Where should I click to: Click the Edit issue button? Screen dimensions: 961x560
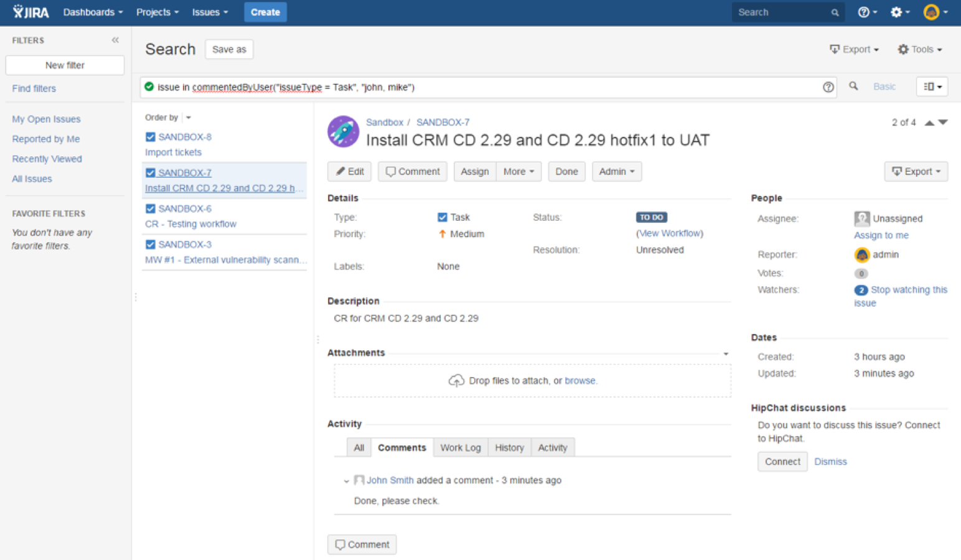coord(350,171)
